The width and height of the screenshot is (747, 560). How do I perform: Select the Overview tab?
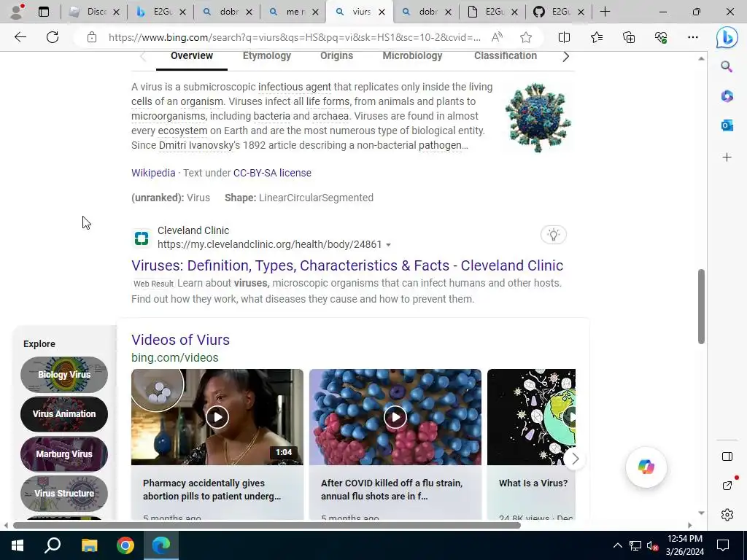(192, 55)
